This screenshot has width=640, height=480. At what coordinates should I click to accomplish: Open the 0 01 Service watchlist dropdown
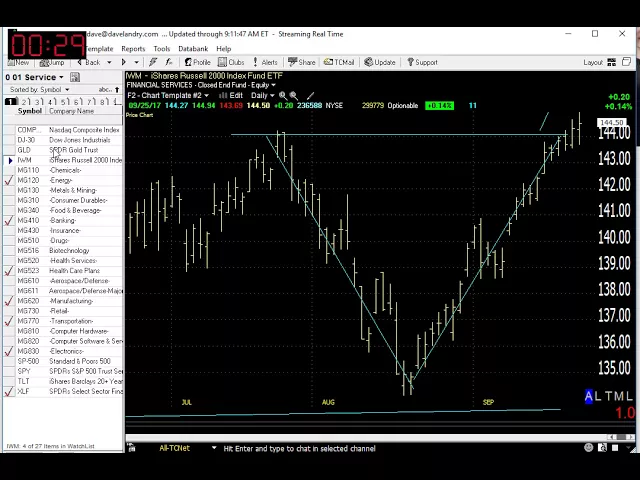click(35, 77)
